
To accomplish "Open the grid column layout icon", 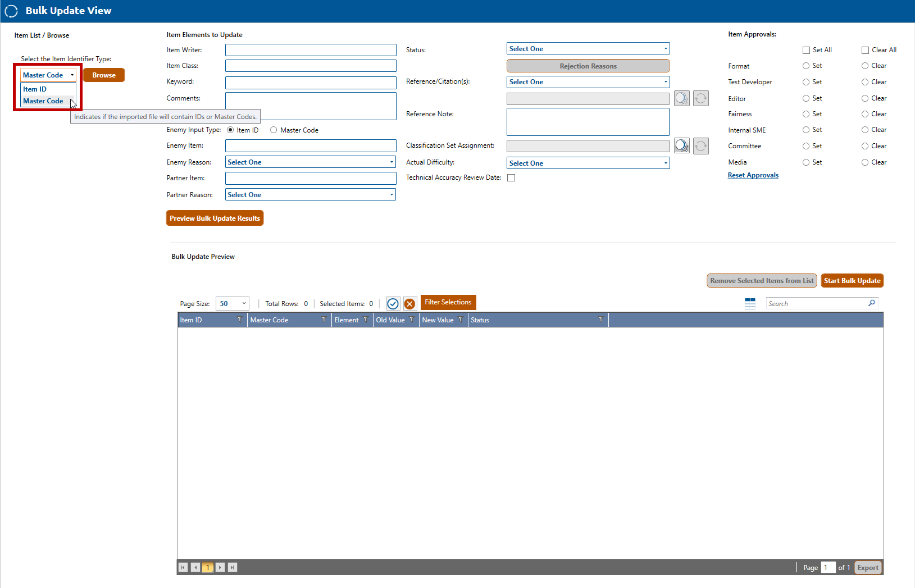I will pyautogui.click(x=750, y=303).
